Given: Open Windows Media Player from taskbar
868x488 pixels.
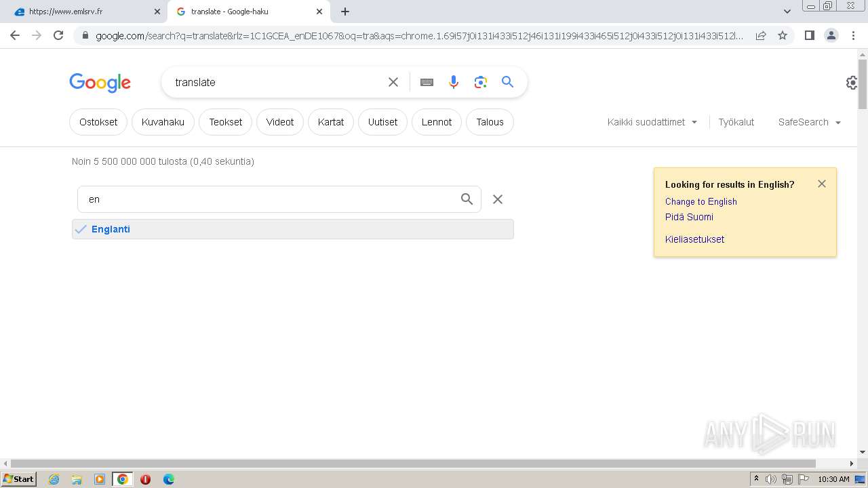Looking at the screenshot, I should pyautogui.click(x=100, y=479).
